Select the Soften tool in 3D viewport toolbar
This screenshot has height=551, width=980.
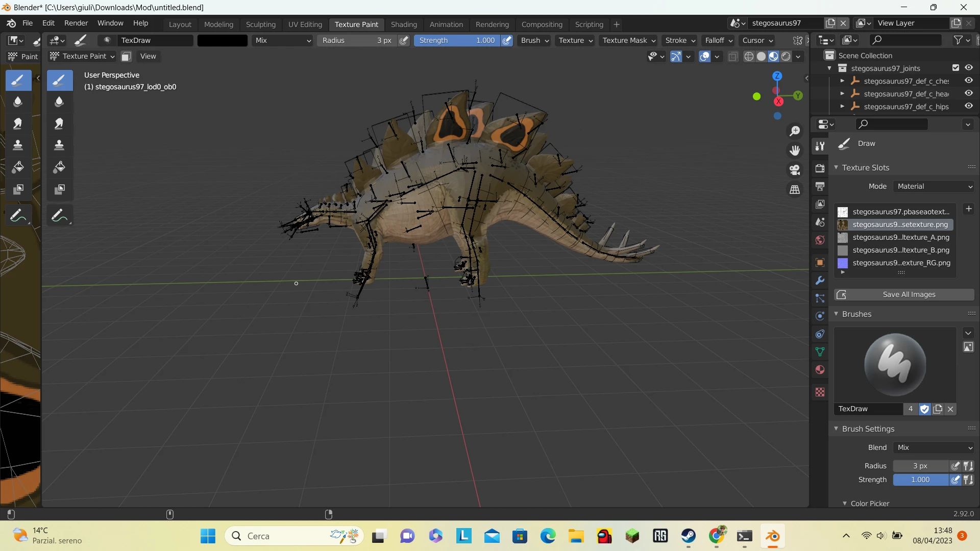59,102
